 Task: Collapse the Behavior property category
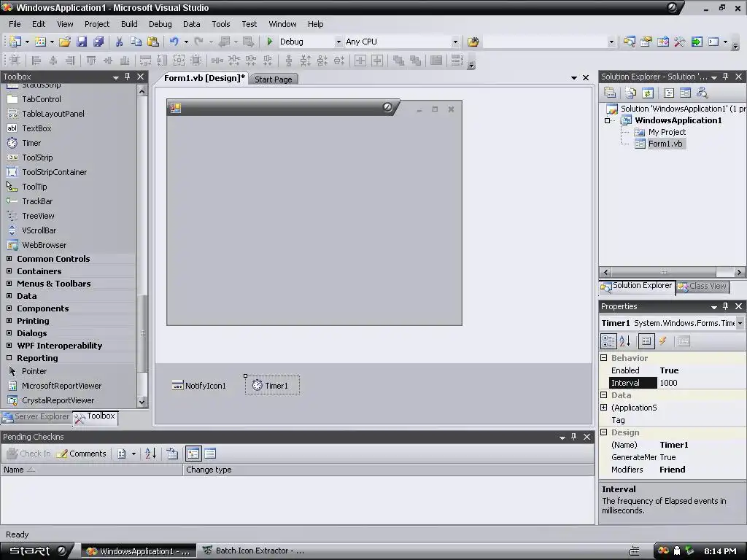[604, 357]
